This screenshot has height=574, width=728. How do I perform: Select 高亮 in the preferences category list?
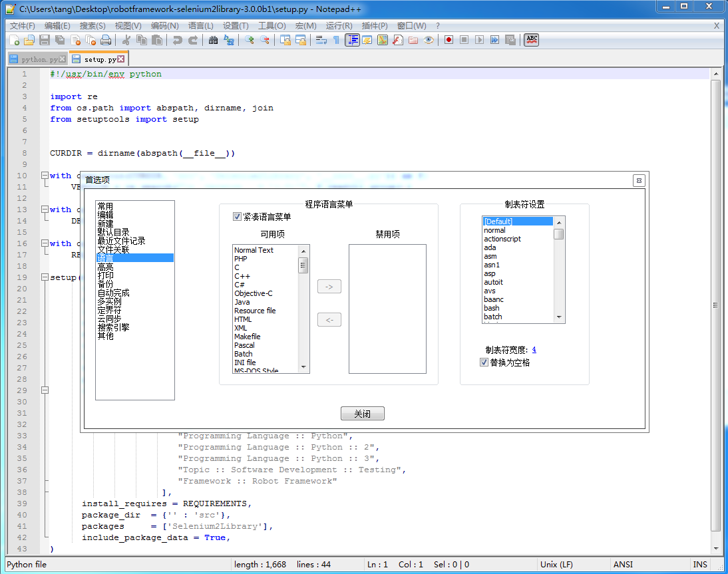tap(105, 267)
